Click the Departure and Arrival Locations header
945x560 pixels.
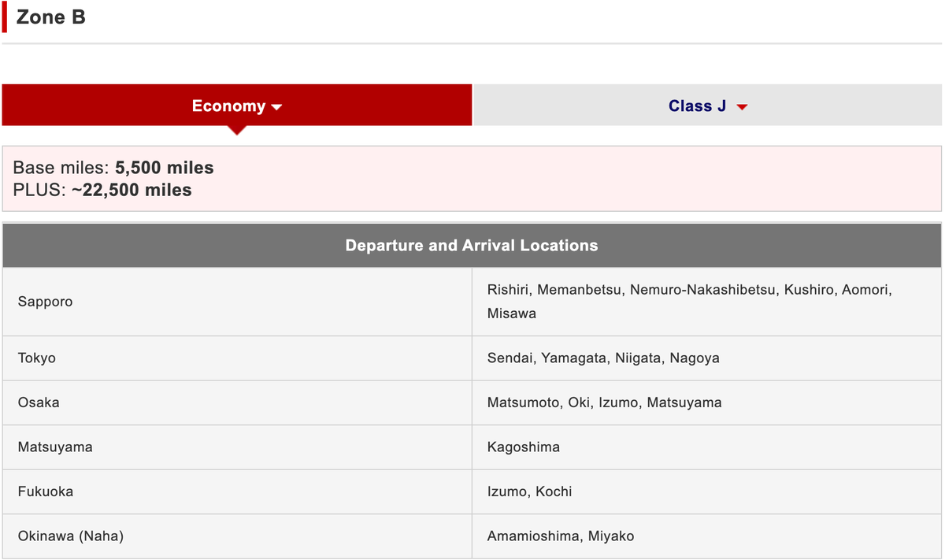coord(472,246)
